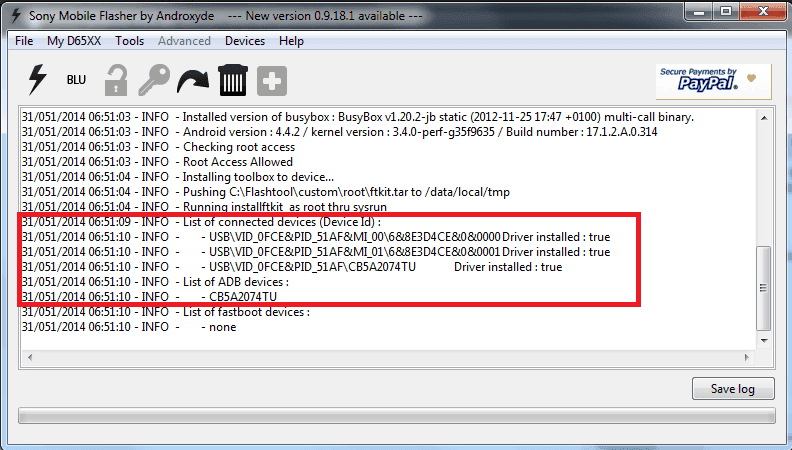Open the PayPal secure payments donate image
Screen dimensions: 792x450
coord(713,81)
